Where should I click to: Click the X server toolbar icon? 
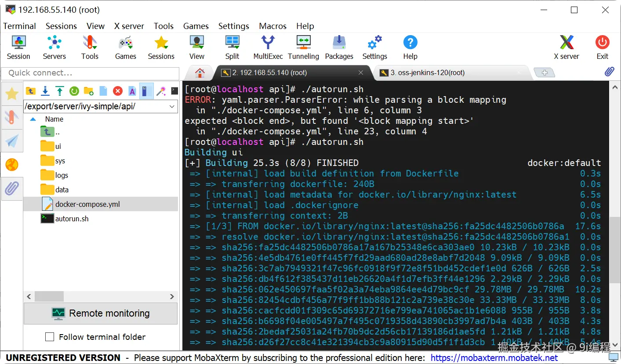click(567, 47)
